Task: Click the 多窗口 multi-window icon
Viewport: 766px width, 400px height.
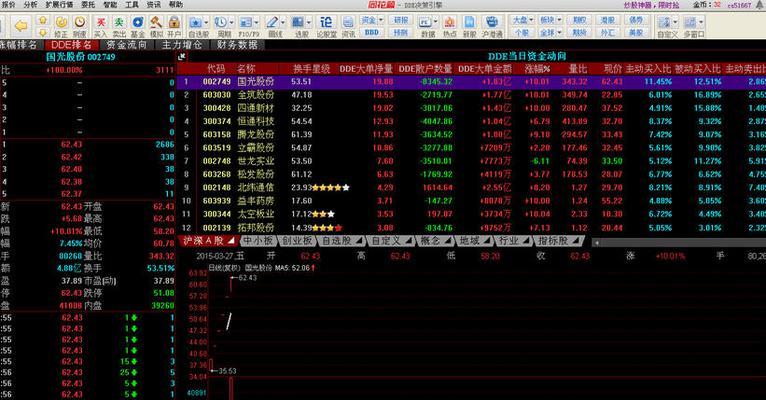Action: click(690, 22)
